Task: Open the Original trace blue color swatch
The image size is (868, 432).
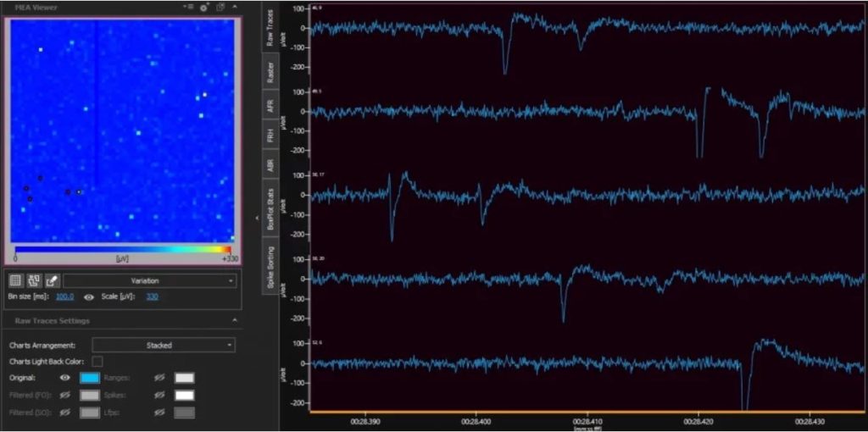Action: (90, 378)
